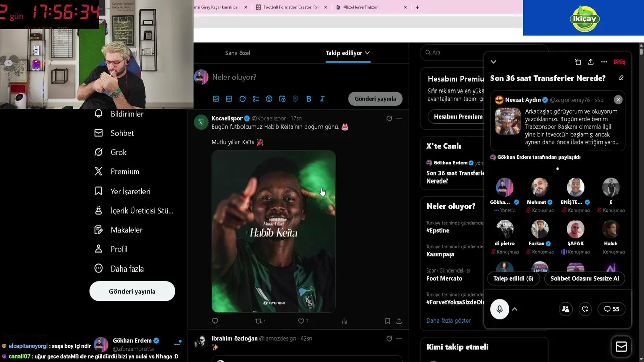Screen dimensions: 644x362
Task: Go to Premium in sidebar
Action: tap(117, 172)
